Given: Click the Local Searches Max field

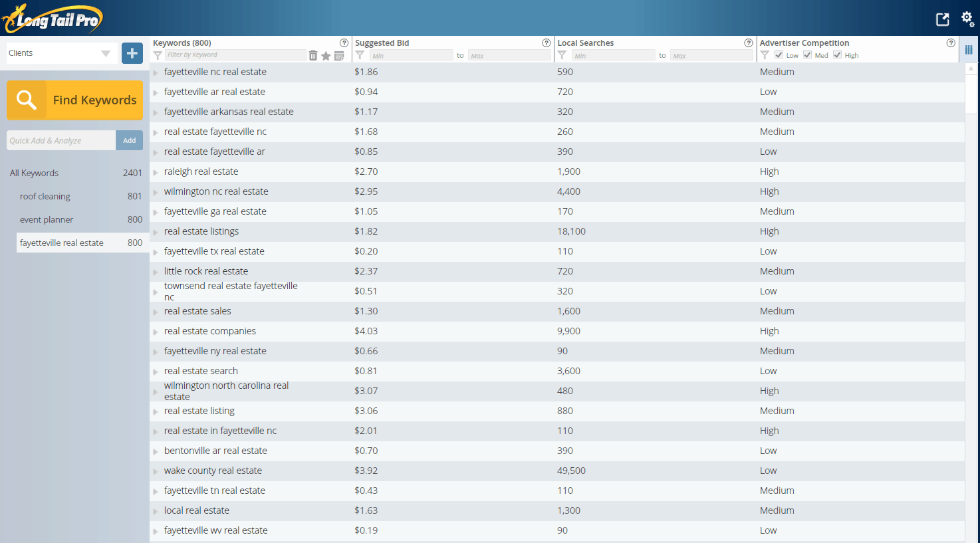Looking at the screenshot, I should 711,56.
